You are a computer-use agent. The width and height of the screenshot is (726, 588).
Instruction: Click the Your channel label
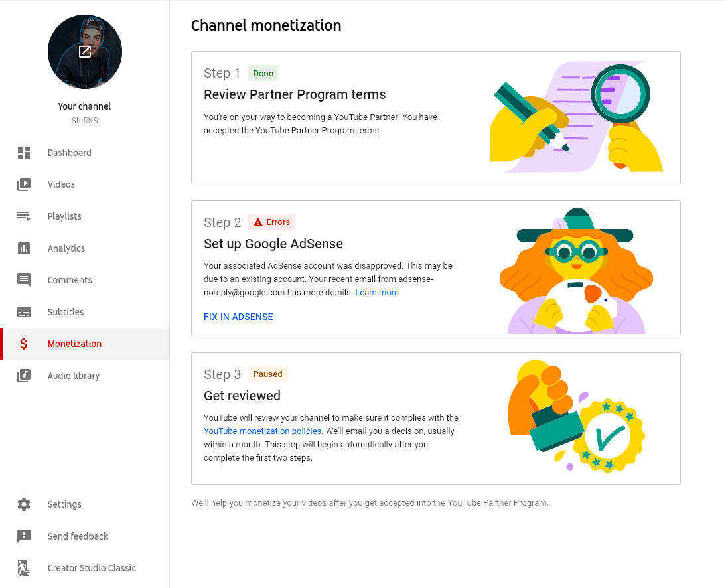[85, 106]
